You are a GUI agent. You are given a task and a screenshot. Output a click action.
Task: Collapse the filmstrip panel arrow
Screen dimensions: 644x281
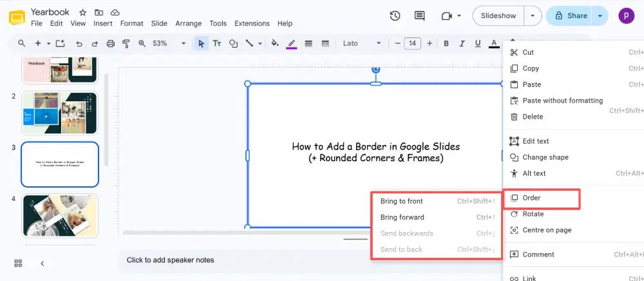tap(43, 264)
